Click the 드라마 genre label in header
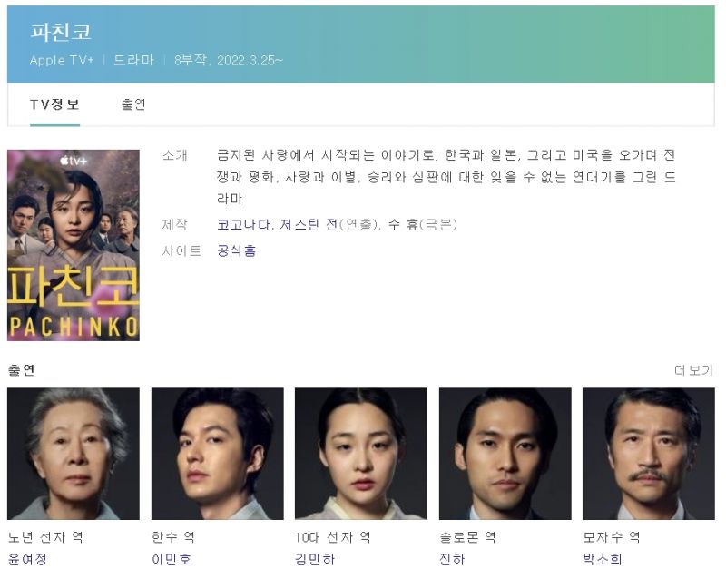 tap(133, 60)
